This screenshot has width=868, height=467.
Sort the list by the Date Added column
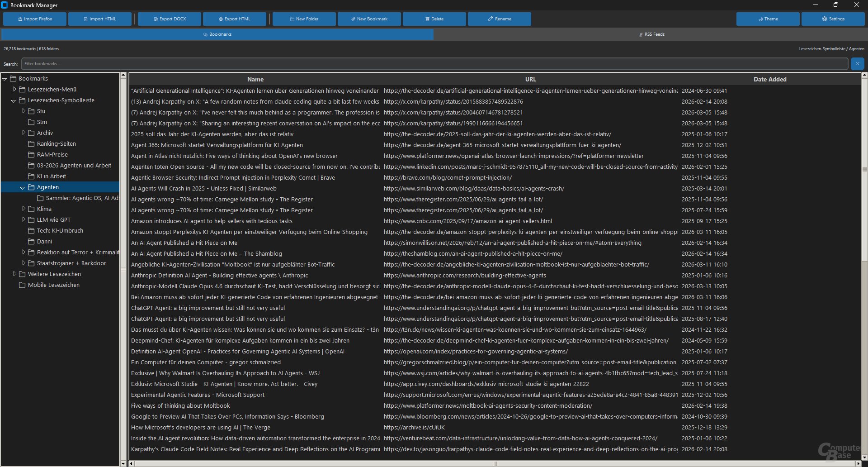click(x=769, y=79)
